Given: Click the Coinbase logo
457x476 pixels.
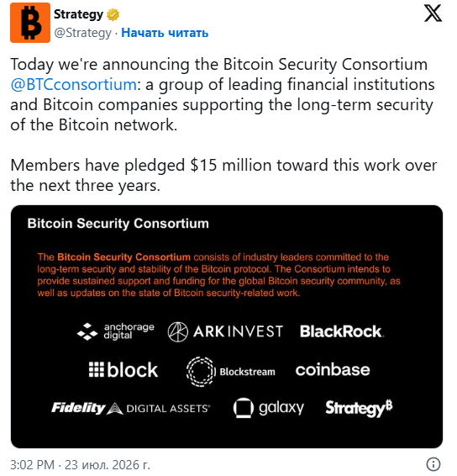Looking at the screenshot, I should point(333,369).
